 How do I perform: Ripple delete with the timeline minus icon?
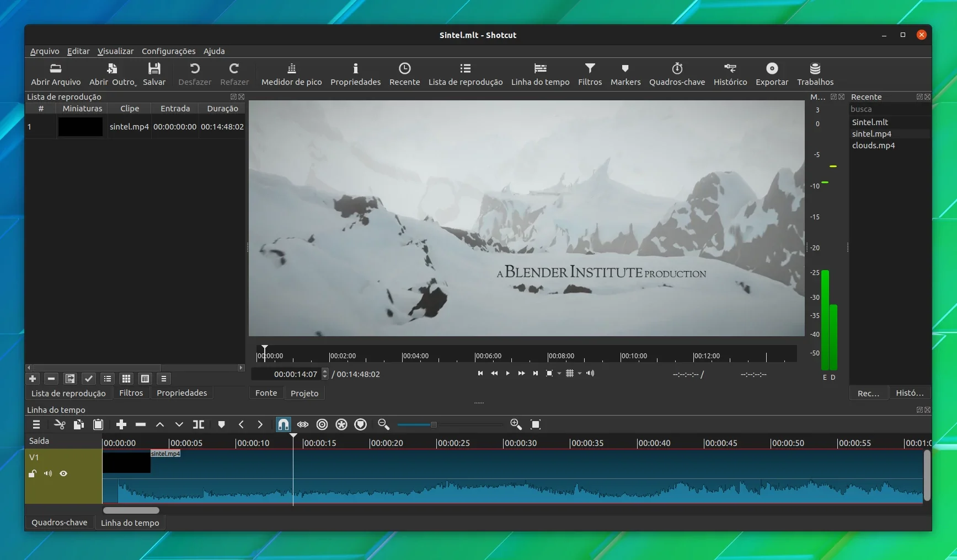141,424
